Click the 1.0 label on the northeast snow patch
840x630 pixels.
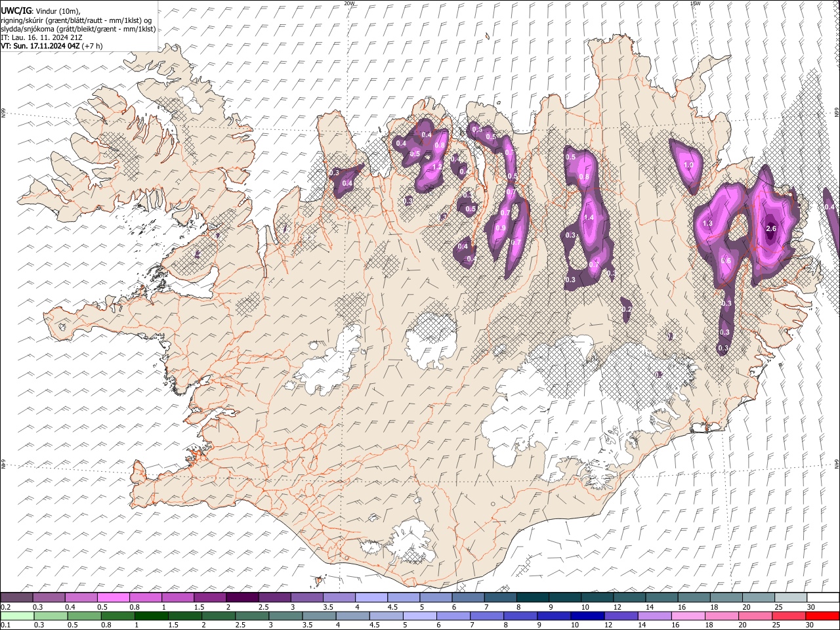coord(688,165)
